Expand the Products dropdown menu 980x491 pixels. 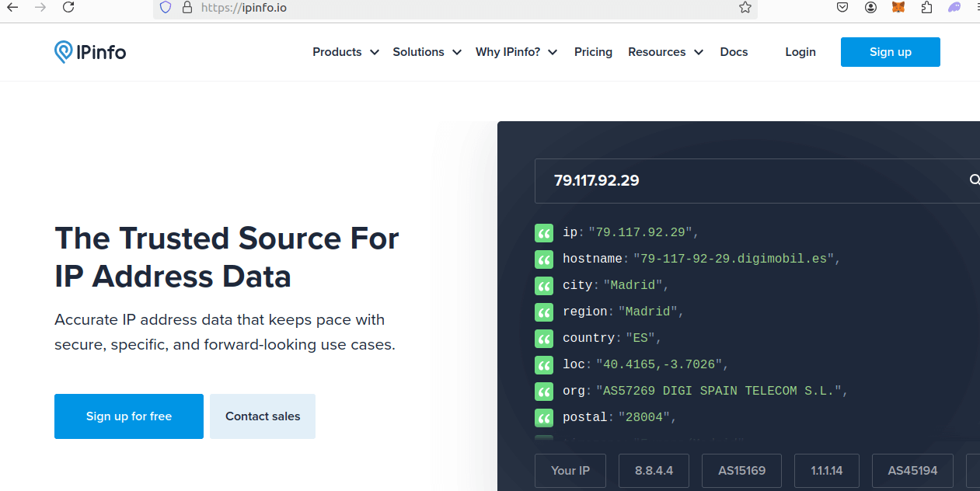pos(345,52)
